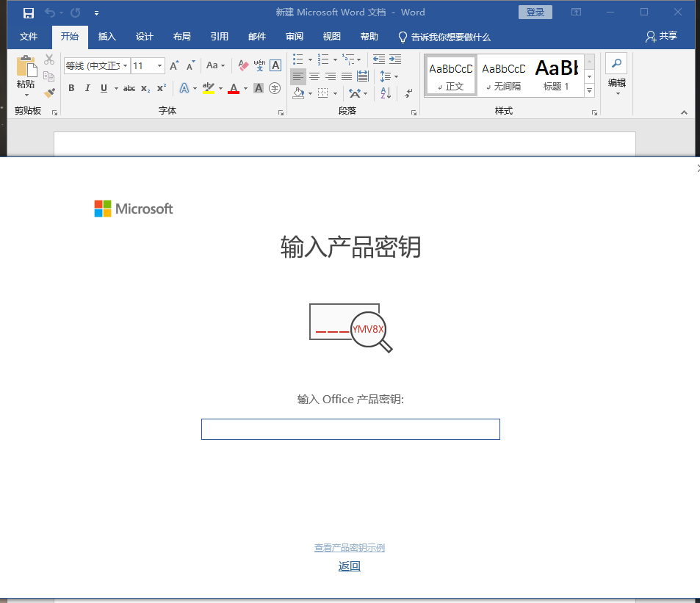Image resolution: width=700 pixels, height=603 pixels.
Task: Toggle Bold formatting
Action: (71, 88)
